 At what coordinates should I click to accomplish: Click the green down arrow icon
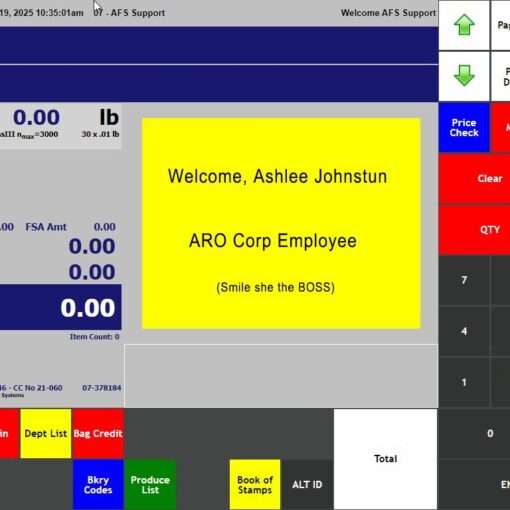tap(464, 76)
